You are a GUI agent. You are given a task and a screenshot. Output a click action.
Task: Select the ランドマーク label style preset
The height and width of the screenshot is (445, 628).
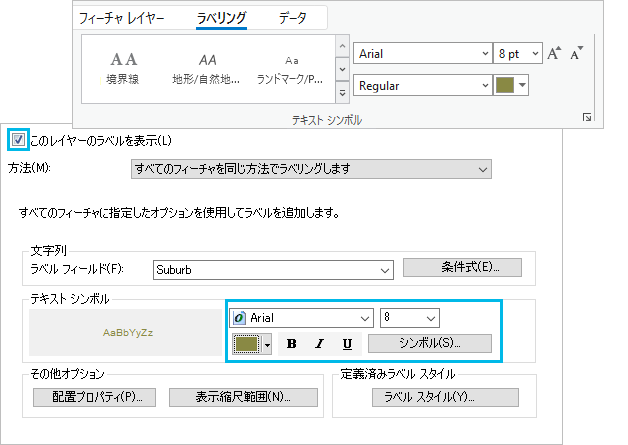coord(290,68)
